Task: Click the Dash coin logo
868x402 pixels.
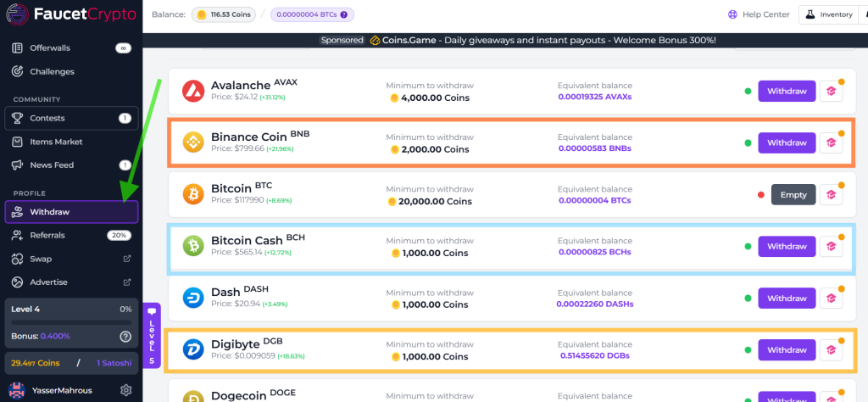Action: coord(194,298)
